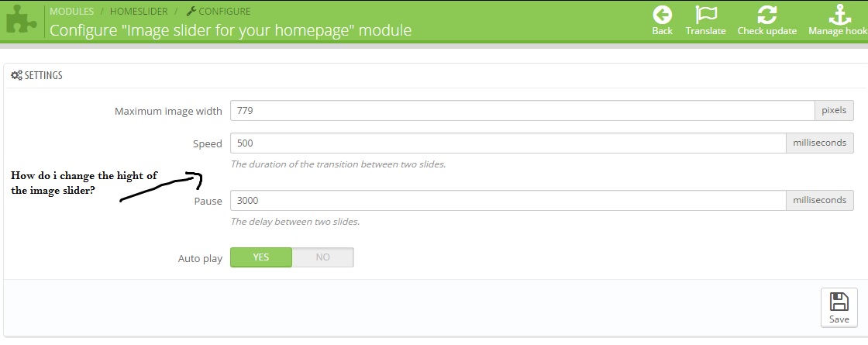
Task: Click the wrench icon beside Configure
Action: [191, 12]
